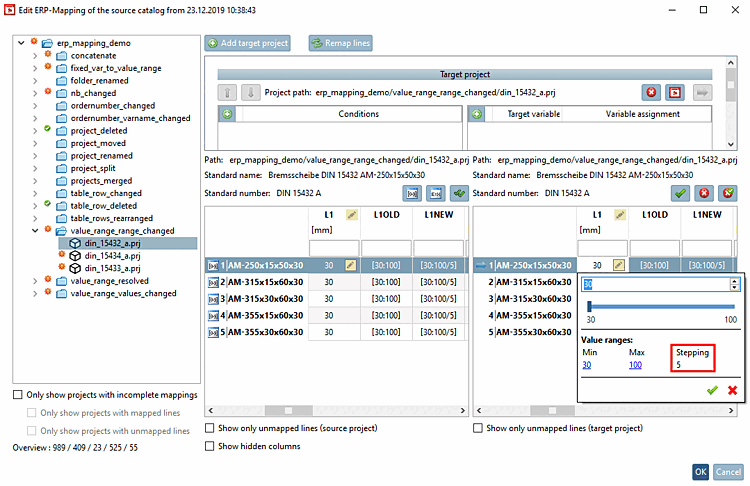The height and width of the screenshot is (486, 750).
Task: Click the Stepping value 5 in popup
Action: pos(678,365)
